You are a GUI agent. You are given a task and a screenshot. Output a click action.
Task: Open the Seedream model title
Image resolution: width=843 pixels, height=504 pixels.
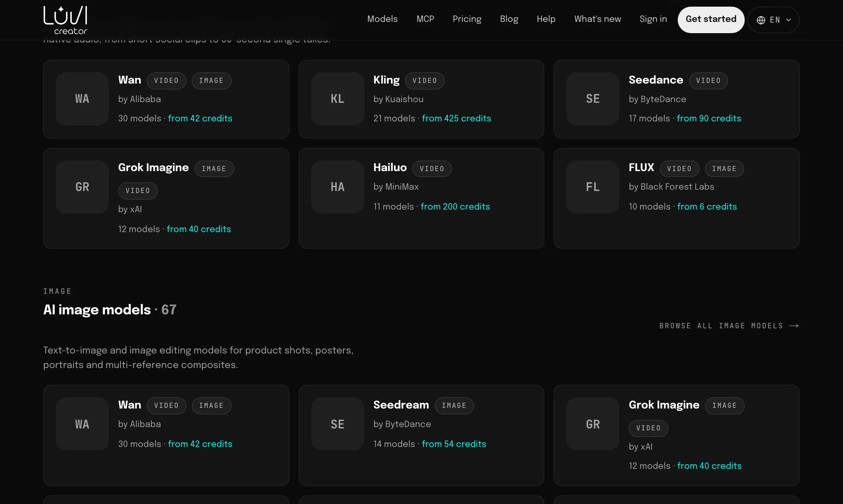[x=401, y=405]
